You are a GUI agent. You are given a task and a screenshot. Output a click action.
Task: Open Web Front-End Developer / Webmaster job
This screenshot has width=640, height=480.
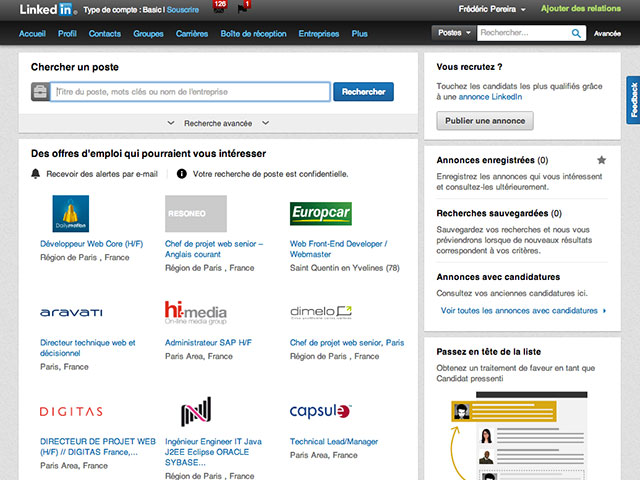click(338, 249)
